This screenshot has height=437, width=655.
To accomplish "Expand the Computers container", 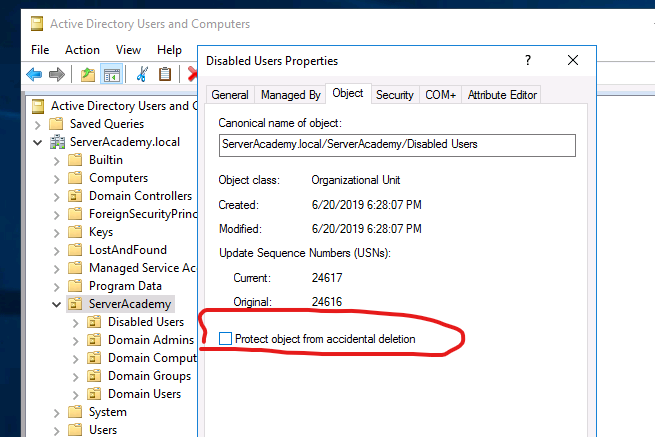I will [x=56, y=179].
